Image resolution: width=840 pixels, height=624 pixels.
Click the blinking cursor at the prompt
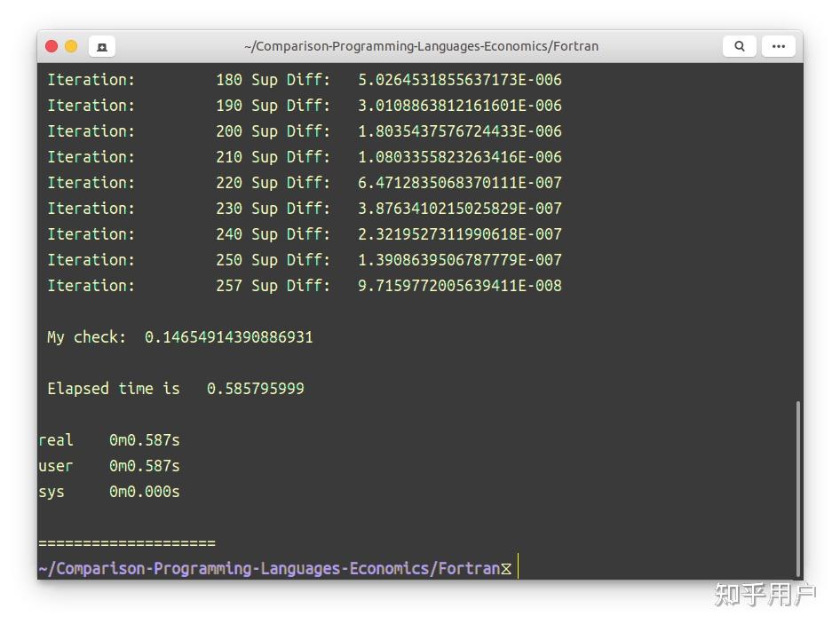[x=516, y=567]
